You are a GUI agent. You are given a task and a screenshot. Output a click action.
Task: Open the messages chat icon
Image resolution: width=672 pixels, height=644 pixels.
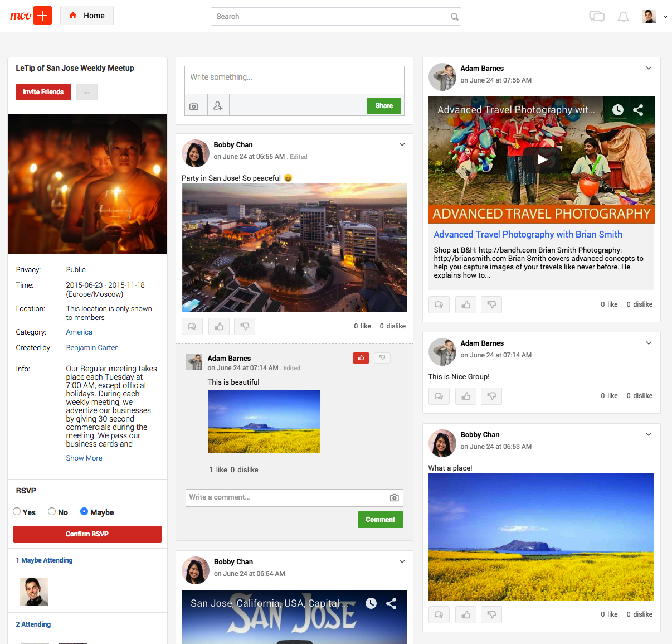tap(597, 17)
